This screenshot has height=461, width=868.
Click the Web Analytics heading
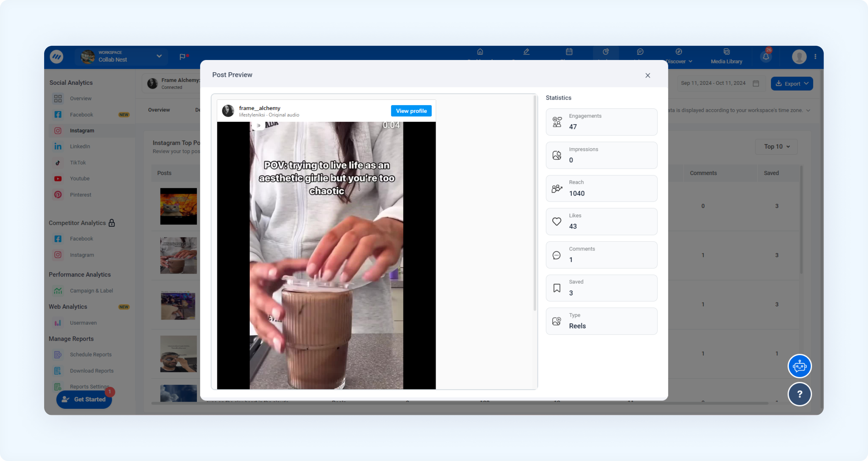tap(68, 307)
